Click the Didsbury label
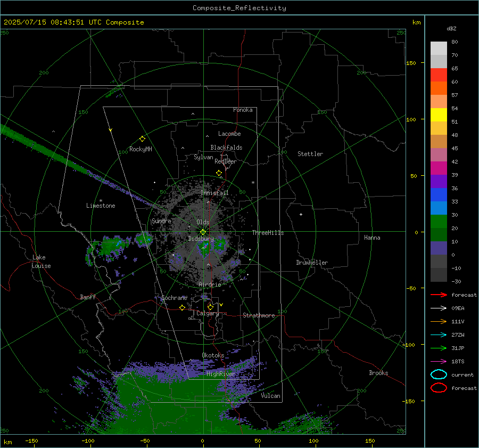This screenshot has height=448, width=479. (201, 239)
